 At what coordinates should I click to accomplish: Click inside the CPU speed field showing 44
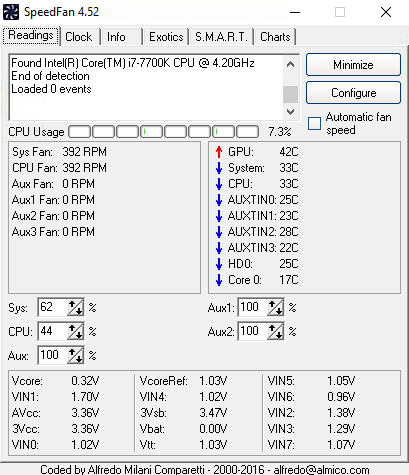pyautogui.click(x=53, y=331)
